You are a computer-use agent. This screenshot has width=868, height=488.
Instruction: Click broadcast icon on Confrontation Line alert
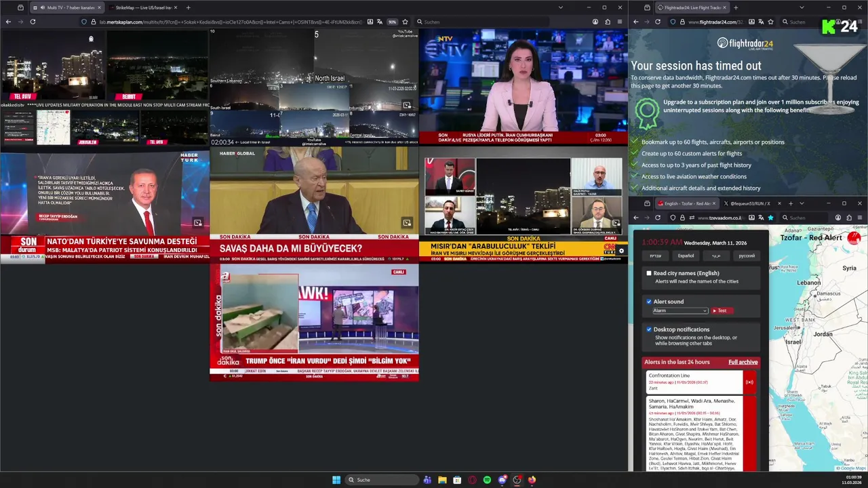point(749,382)
